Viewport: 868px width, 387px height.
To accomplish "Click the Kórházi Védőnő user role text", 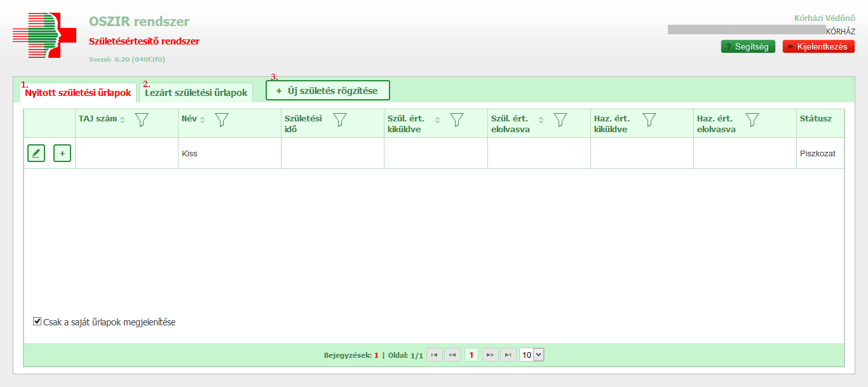I will [x=825, y=18].
